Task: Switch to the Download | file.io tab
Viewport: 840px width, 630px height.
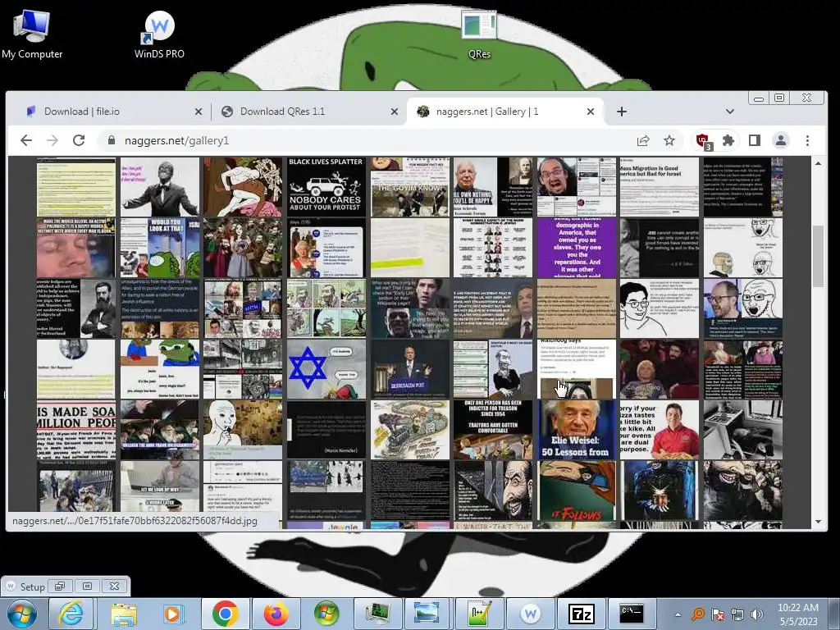Action: tap(109, 112)
